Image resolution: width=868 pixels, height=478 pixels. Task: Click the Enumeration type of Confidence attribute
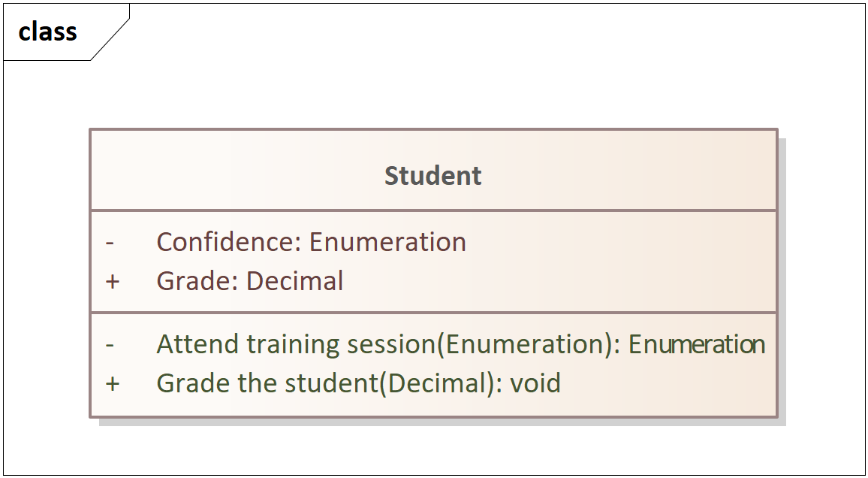point(387,242)
